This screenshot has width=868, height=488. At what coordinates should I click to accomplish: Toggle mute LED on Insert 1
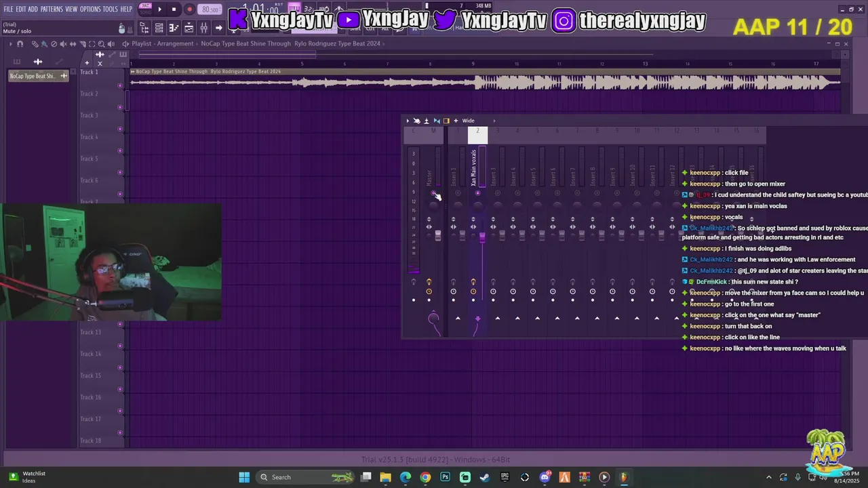point(458,193)
